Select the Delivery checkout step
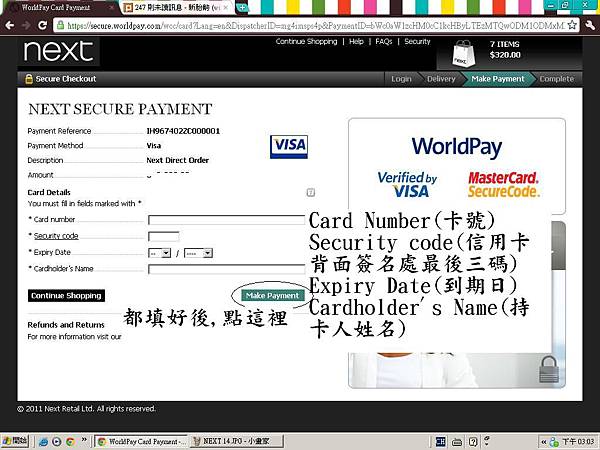This screenshot has width=600, height=450. tap(441, 79)
